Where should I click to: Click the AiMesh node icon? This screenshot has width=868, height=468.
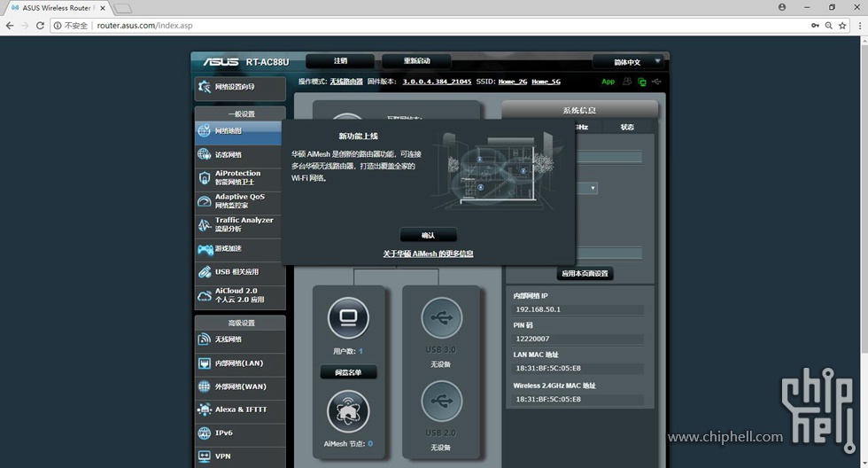348,411
